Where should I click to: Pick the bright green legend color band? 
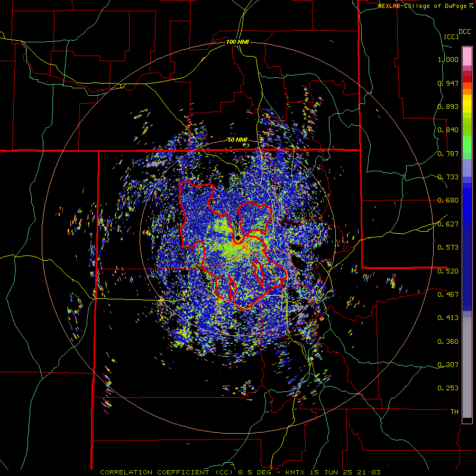point(467,144)
